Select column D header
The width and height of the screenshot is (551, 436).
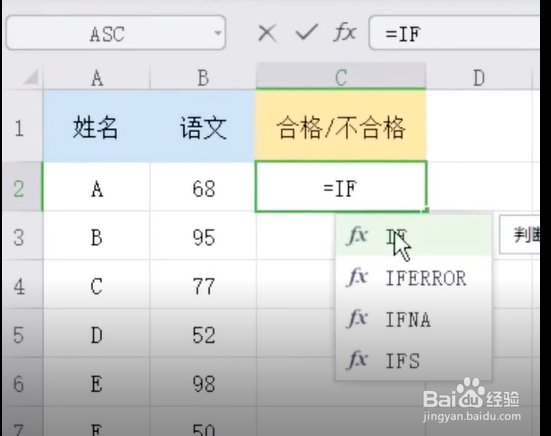tap(479, 77)
